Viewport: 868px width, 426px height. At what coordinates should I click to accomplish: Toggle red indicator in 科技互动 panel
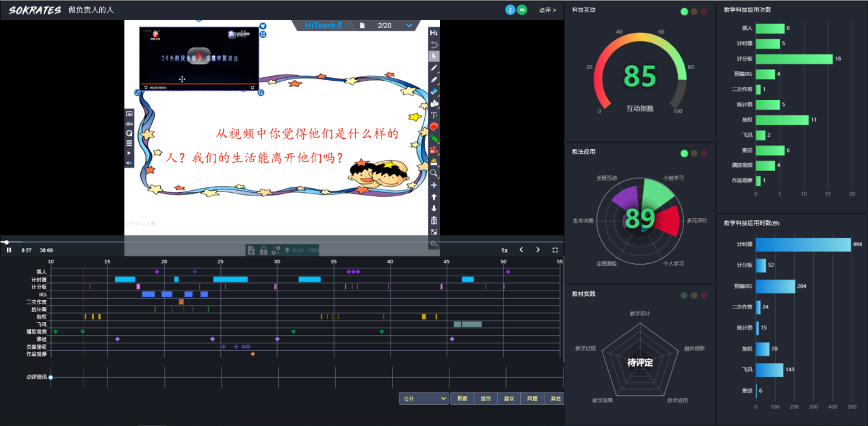pos(704,12)
